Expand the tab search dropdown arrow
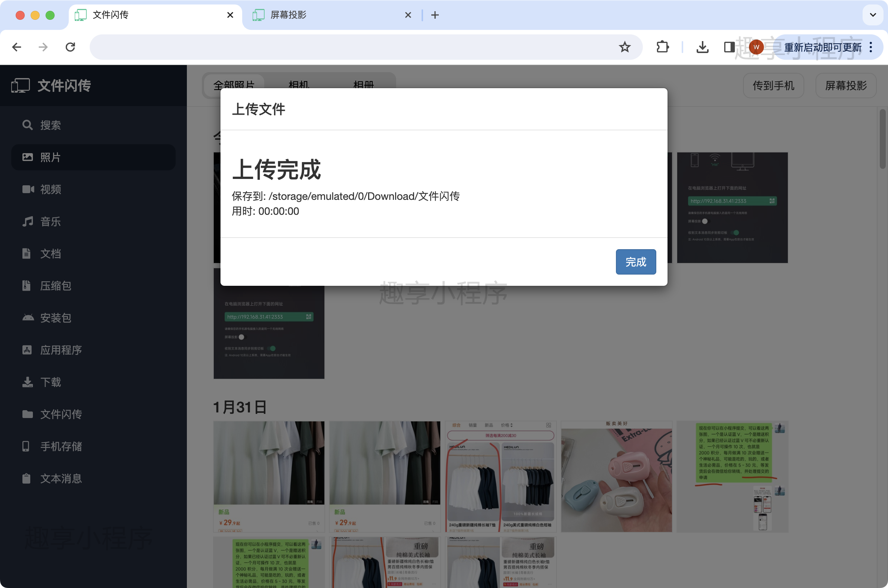This screenshot has width=888, height=588. 873,15
